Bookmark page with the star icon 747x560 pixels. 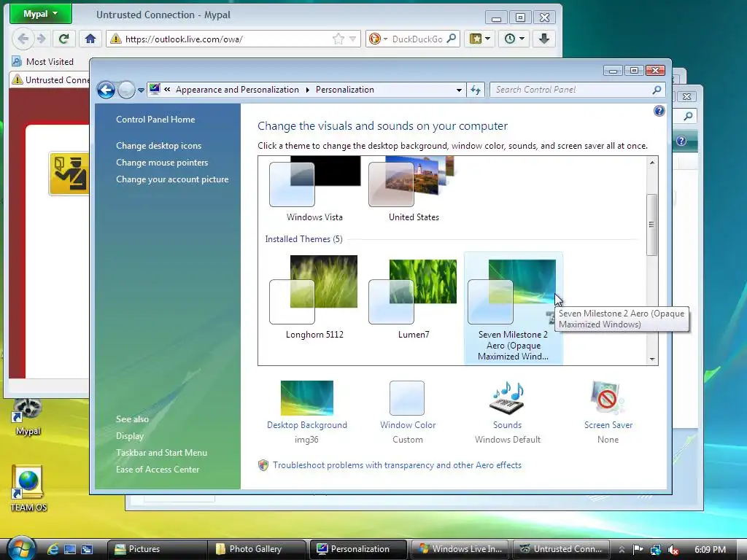point(338,39)
